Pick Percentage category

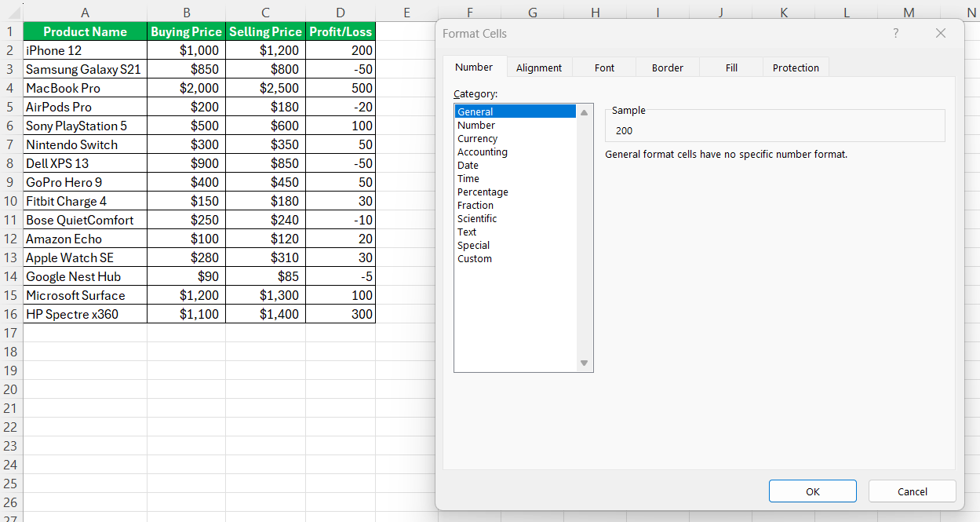click(x=516, y=192)
